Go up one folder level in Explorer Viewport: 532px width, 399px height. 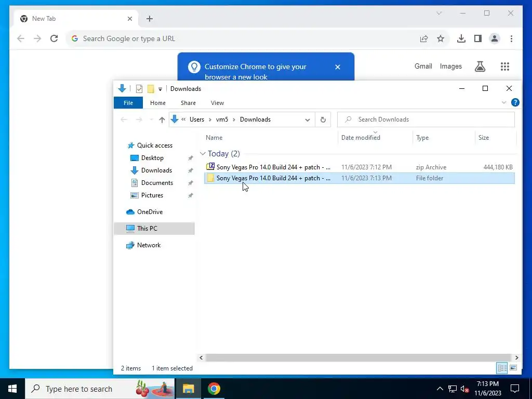point(162,119)
